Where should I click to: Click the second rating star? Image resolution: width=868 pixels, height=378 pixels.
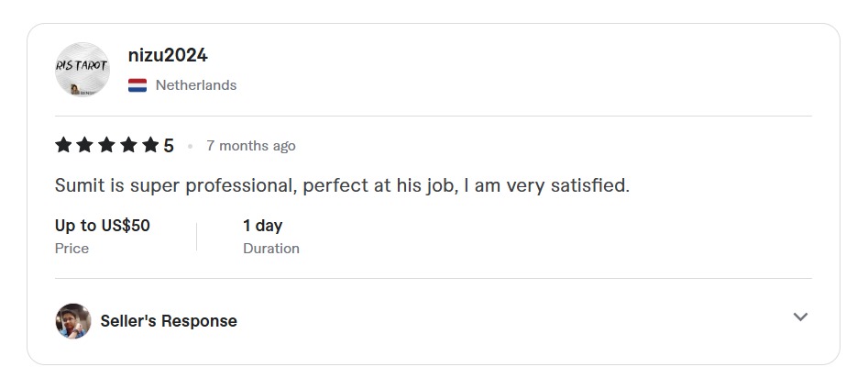85,145
